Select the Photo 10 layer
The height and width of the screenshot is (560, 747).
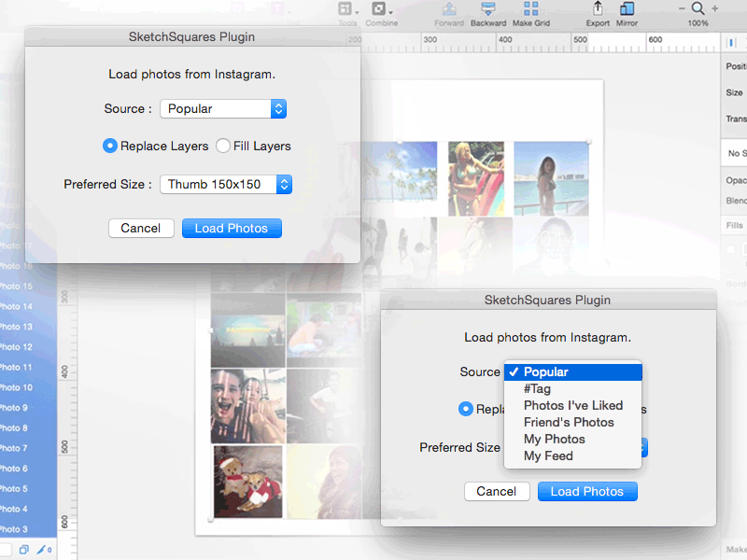(29, 387)
